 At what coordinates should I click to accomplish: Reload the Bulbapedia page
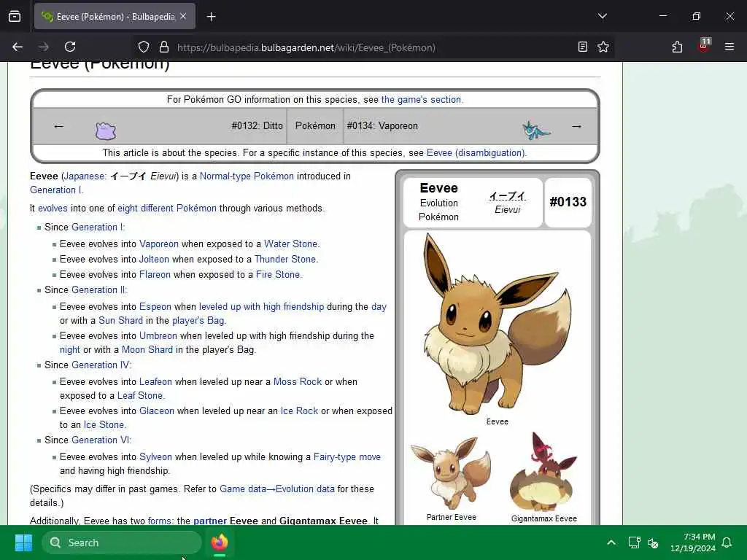point(70,47)
